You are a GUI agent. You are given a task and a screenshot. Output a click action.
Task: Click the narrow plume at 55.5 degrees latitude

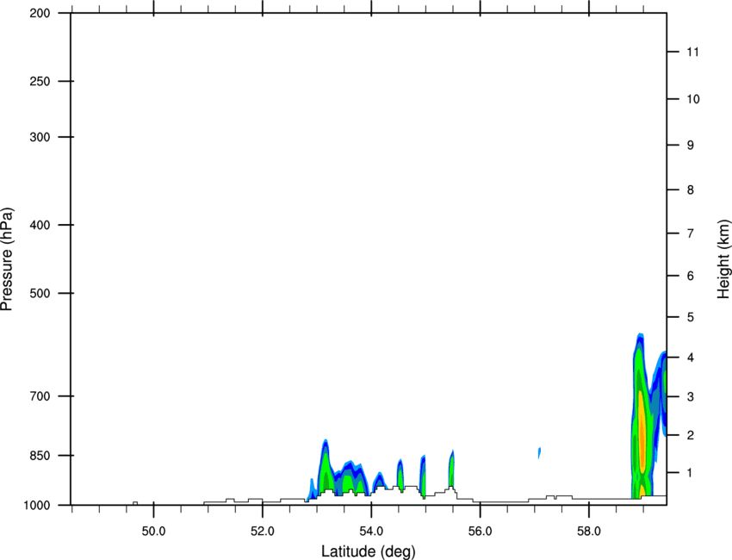(x=451, y=469)
